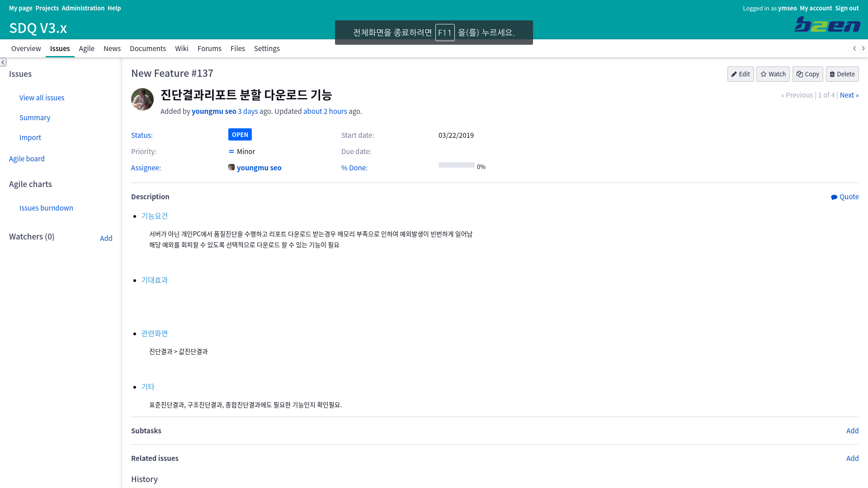Click the pencil Edit button
The height and width of the screenshot is (488, 868).
[740, 74]
